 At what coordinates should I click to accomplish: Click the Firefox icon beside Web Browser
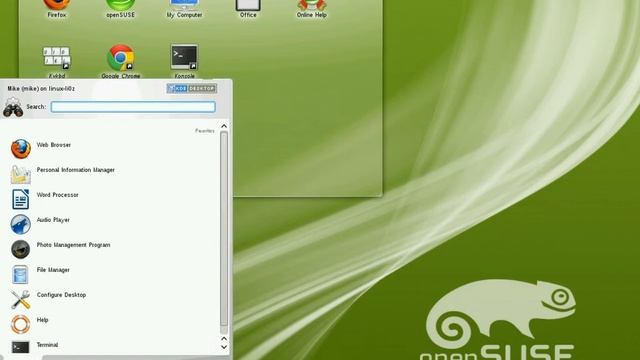[x=20, y=149]
